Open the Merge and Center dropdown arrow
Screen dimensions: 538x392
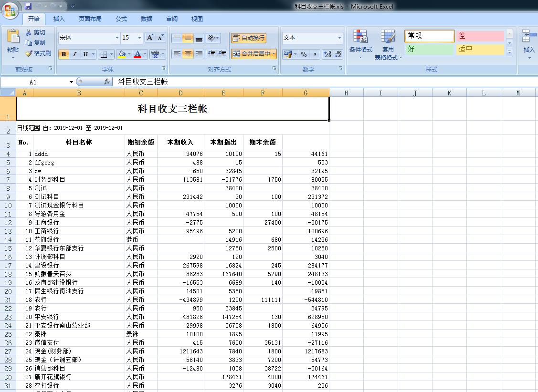coord(274,54)
